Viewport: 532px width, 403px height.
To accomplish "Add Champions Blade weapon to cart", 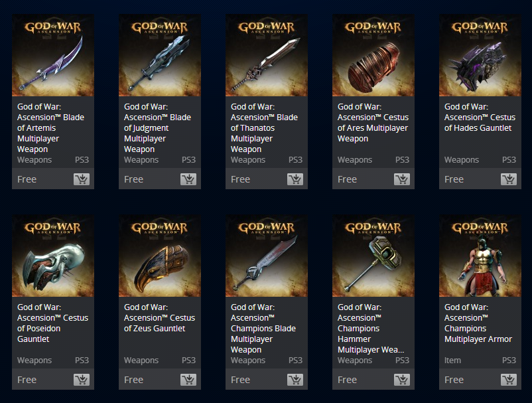I will click(295, 380).
